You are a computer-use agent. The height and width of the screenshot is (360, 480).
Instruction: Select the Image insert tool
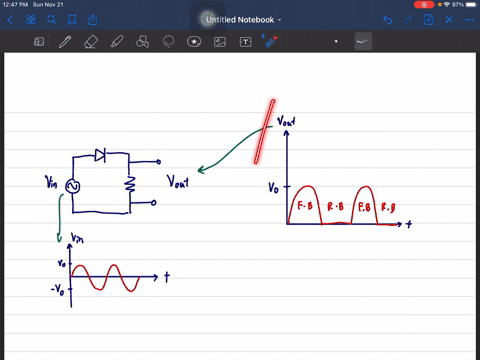[220, 42]
